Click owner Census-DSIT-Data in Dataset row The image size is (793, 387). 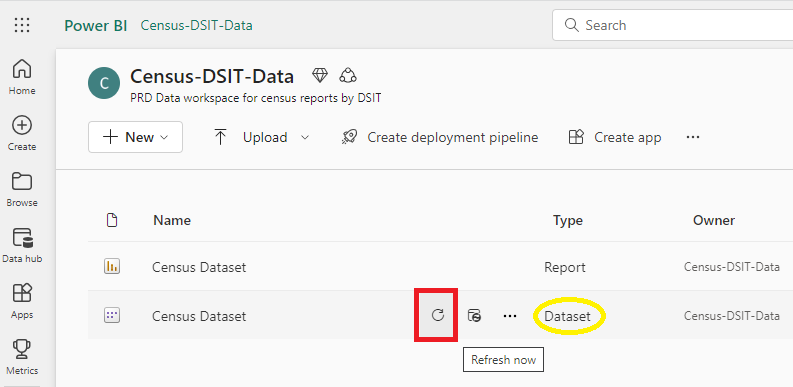point(732,316)
